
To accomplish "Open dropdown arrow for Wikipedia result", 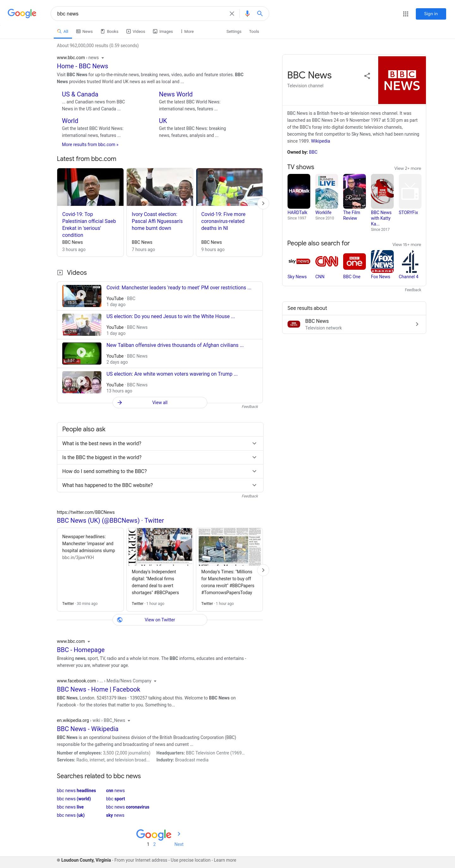I will tap(129, 720).
